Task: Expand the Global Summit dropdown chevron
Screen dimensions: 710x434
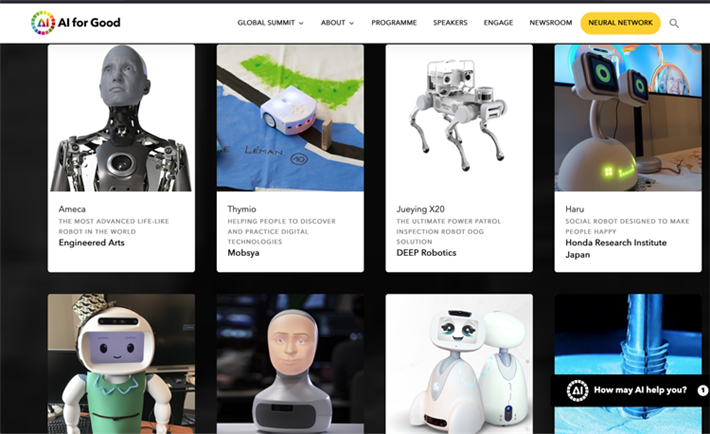Action: click(301, 23)
